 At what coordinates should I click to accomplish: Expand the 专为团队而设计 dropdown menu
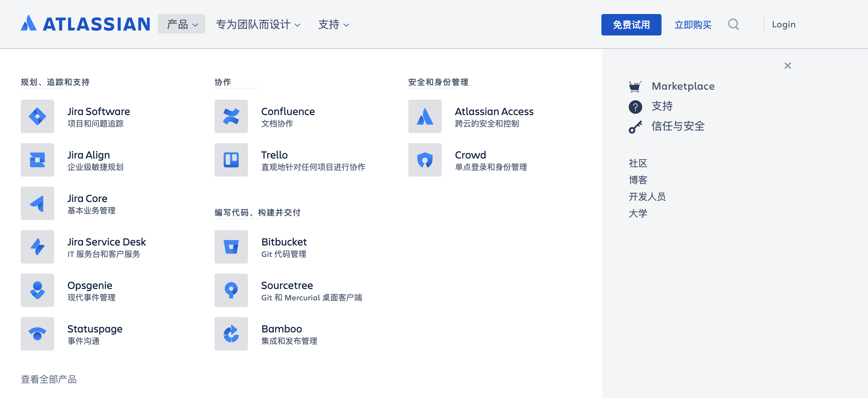(x=258, y=24)
